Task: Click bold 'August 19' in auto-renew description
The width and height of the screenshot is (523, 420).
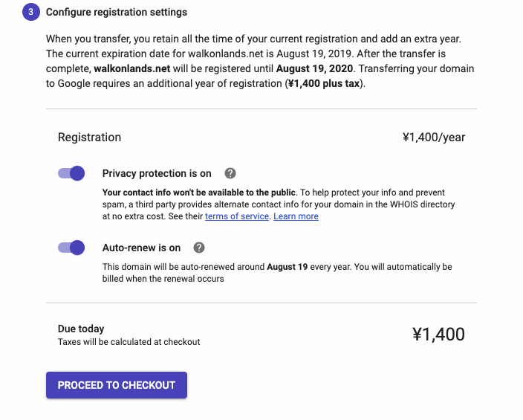Action: [x=288, y=267]
